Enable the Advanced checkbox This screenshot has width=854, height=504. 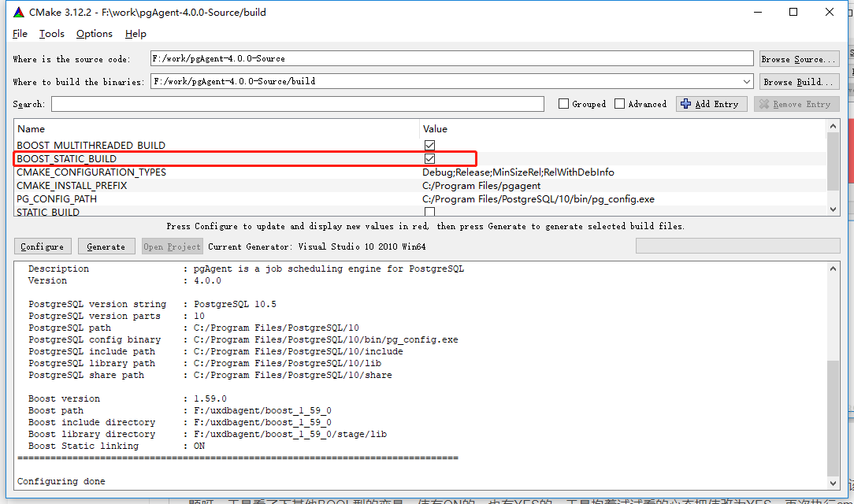pyautogui.click(x=620, y=104)
